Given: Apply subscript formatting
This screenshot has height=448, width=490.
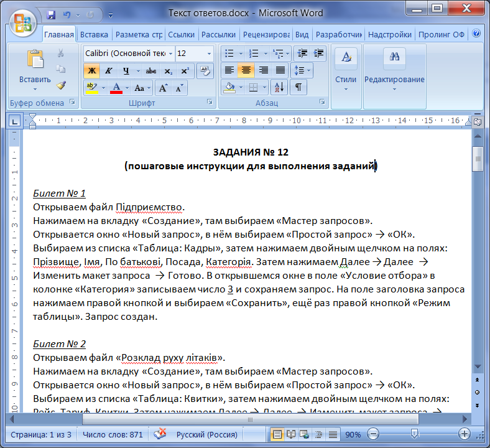Looking at the screenshot, I should 169,71.
